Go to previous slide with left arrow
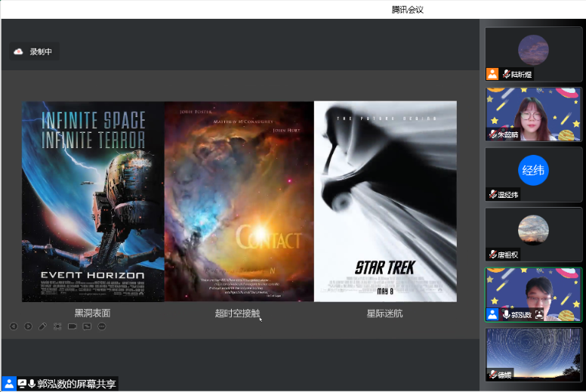The height and width of the screenshot is (392, 586). pos(14,326)
